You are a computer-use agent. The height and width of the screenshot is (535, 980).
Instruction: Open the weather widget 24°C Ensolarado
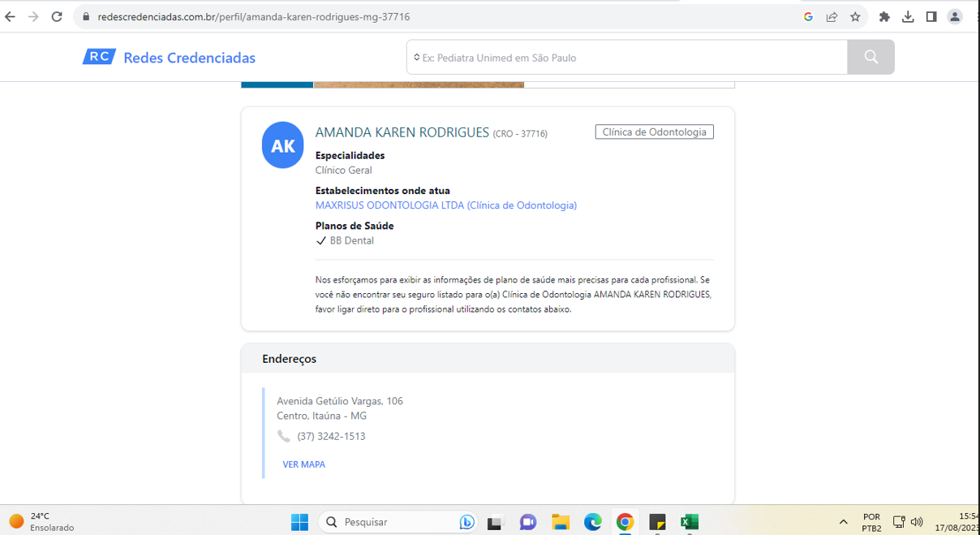pyautogui.click(x=41, y=522)
